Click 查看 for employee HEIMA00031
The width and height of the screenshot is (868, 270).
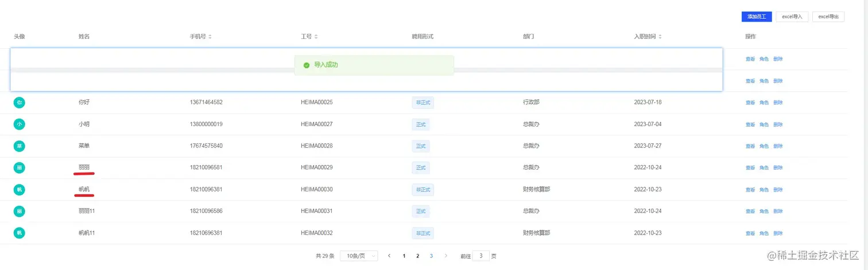(x=750, y=212)
